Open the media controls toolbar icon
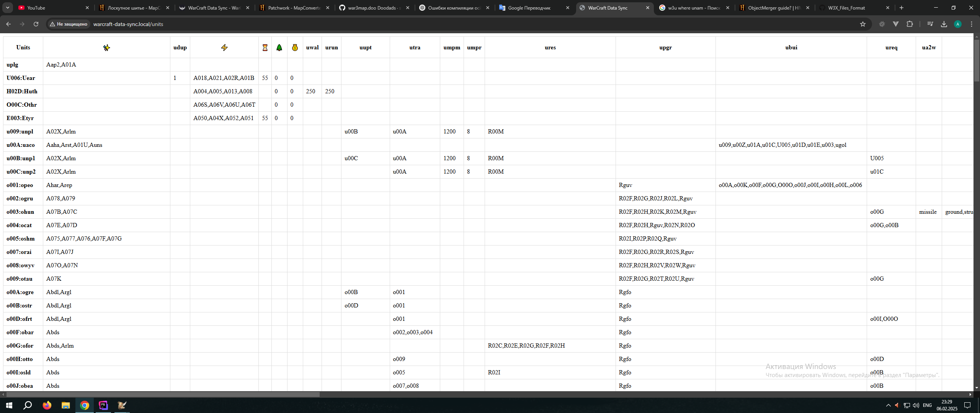 [930, 24]
